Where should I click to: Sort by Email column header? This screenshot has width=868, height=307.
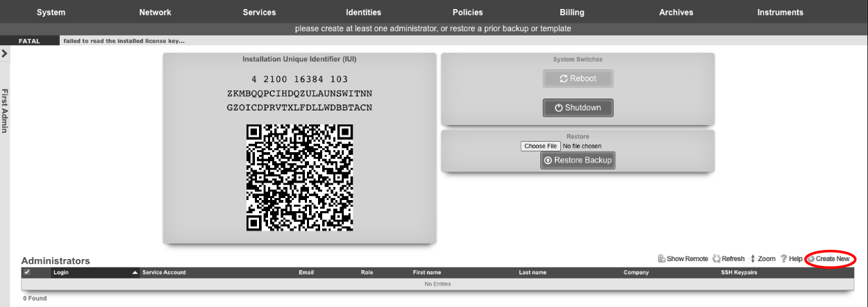coord(306,272)
